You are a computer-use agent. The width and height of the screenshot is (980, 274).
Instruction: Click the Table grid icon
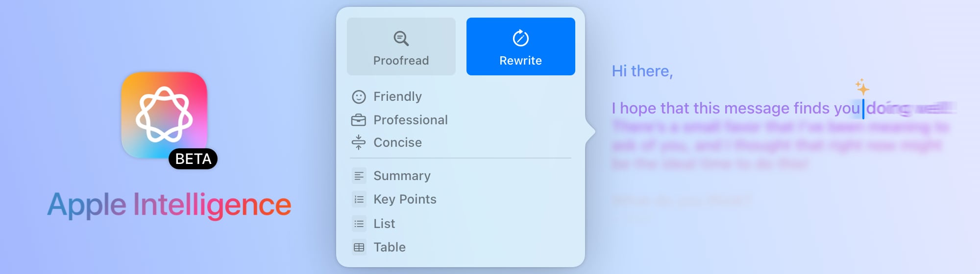[359, 247]
